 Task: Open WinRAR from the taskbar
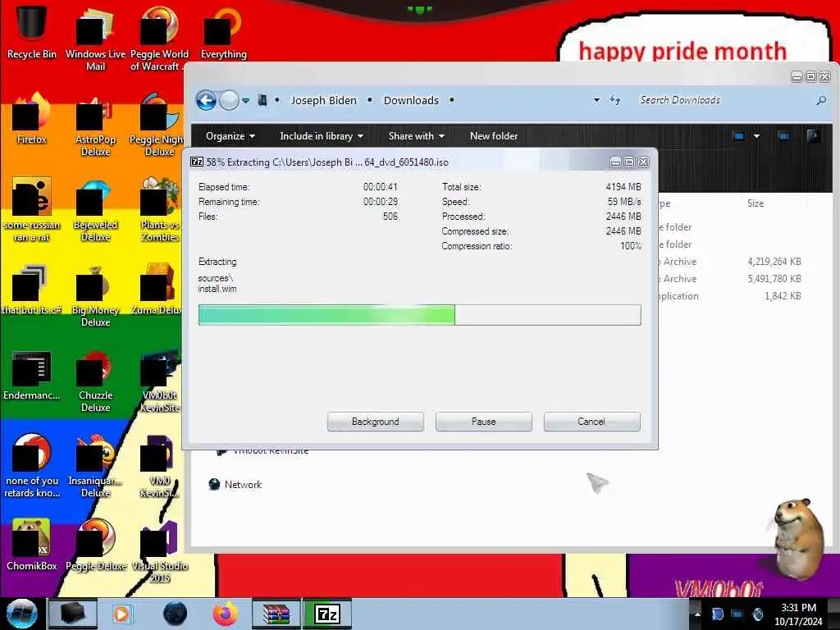click(x=276, y=614)
